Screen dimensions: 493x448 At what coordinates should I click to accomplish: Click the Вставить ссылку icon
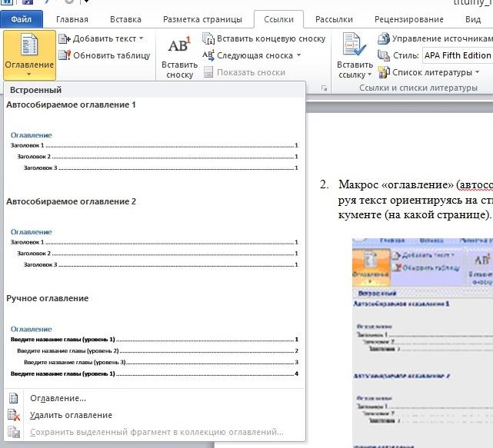(355, 45)
